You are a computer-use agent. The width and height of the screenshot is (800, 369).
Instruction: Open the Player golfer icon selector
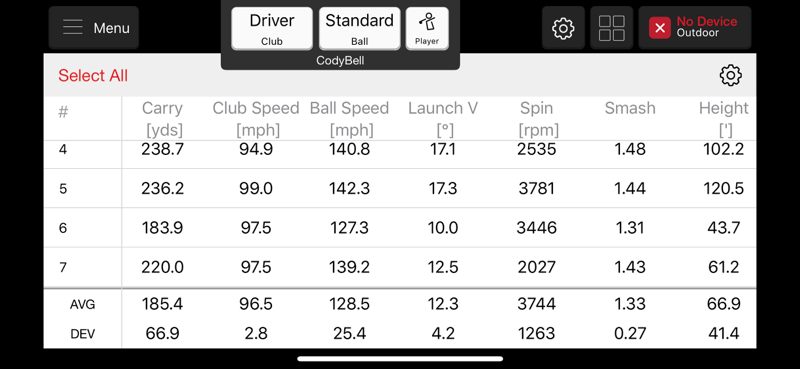427,29
